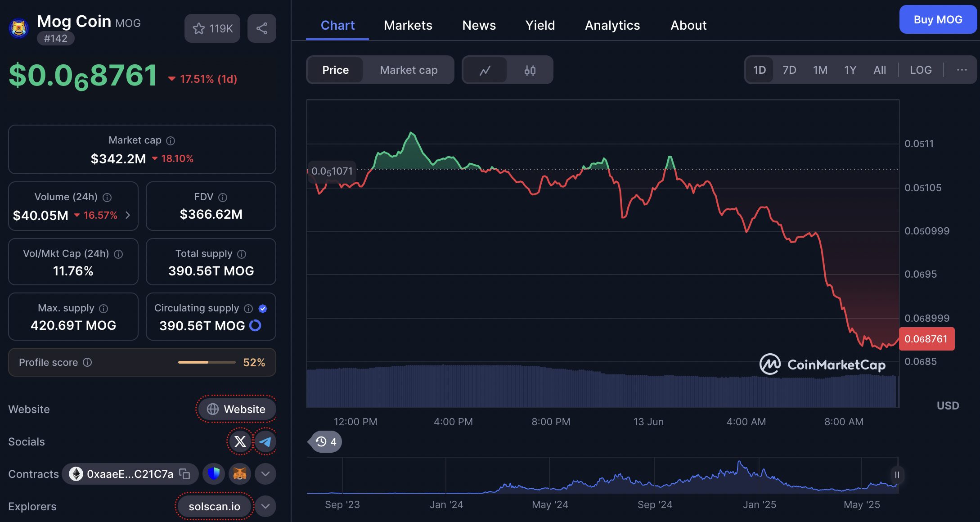The width and height of the screenshot is (980, 522).
Task: Click the share icon button
Action: tap(262, 28)
